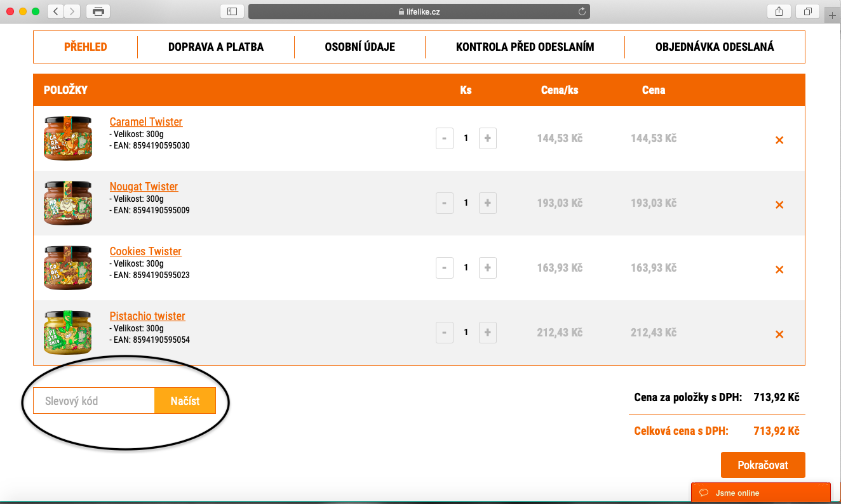Show all tabs overview icon
Viewport: 841px width, 504px height.
click(808, 11)
